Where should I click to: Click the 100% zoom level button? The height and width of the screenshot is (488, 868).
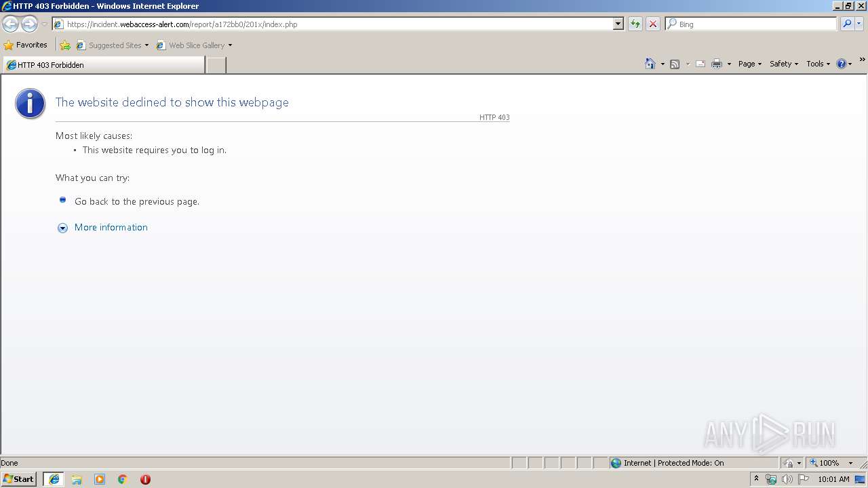coord(825,463)
